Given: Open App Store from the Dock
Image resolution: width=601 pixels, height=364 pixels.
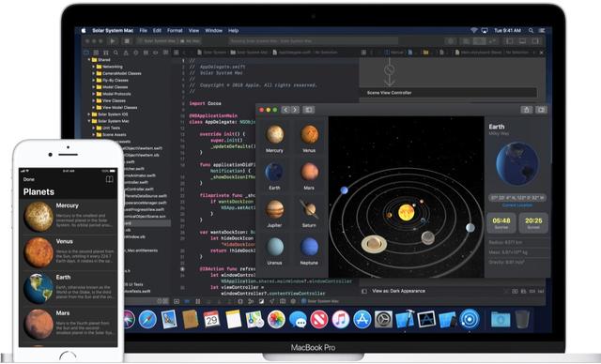Looking at the screenshot, I should (x=362, y=319).
